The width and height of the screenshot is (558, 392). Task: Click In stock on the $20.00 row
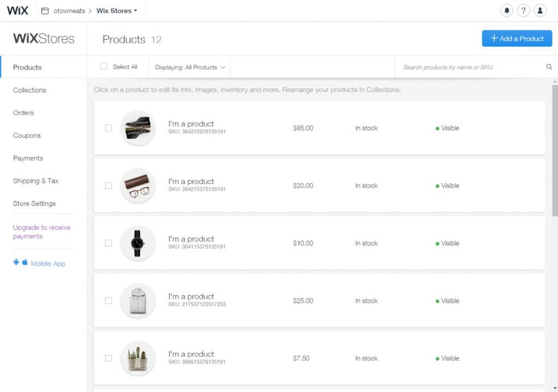coord(366,186)
